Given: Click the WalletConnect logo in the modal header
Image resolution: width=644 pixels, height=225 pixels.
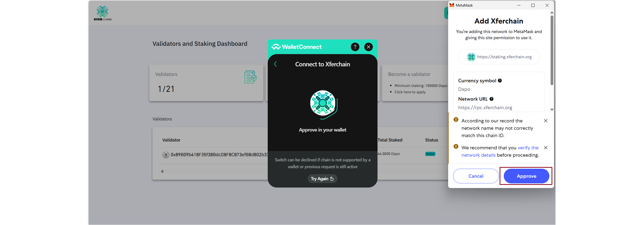Looking at the screenshot, I should pos(276,47).
